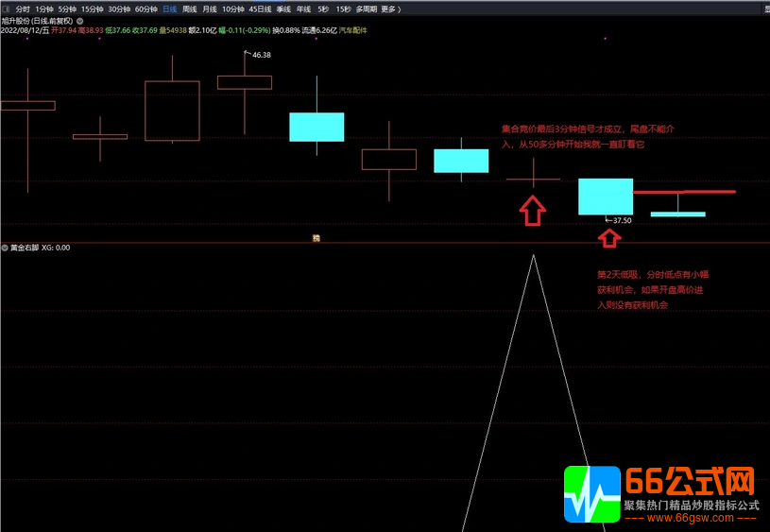Click the red arrow under the doji candle
The width and height of the screenshot is (770, 532).
(533, 210)
